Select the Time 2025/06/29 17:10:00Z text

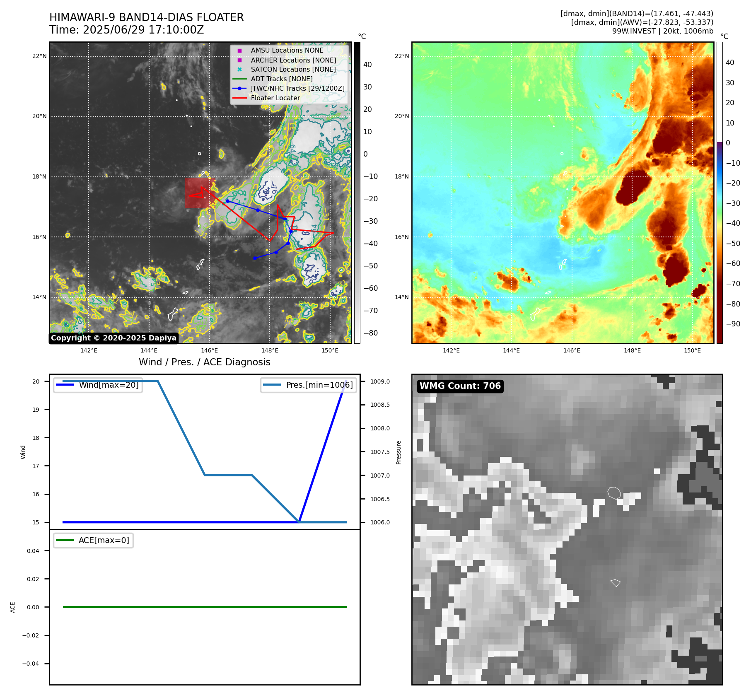127,30
